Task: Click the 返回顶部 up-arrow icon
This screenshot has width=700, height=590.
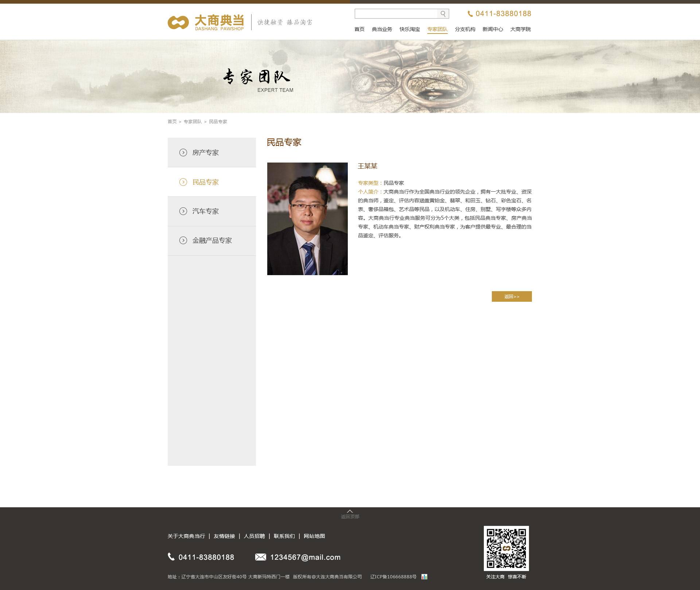Action: tap(350, 511)
